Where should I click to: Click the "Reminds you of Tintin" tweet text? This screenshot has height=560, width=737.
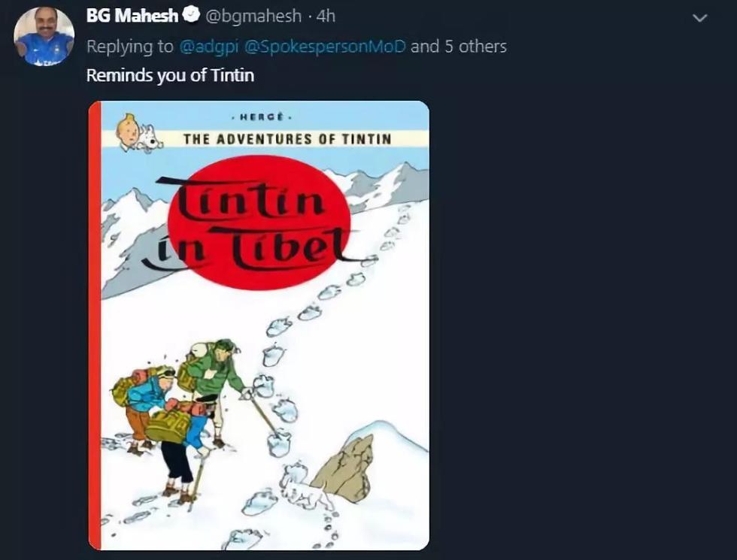click(x=170, y=75)
